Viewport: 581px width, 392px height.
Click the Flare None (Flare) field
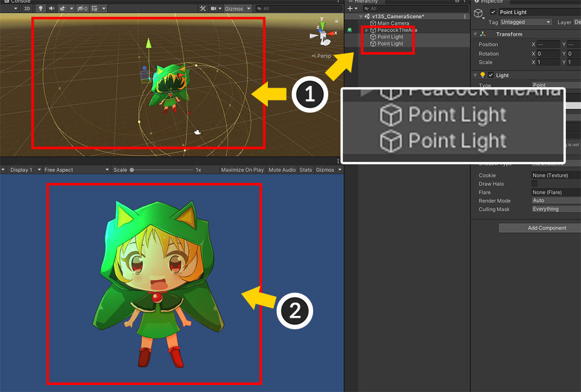[556, 192]
